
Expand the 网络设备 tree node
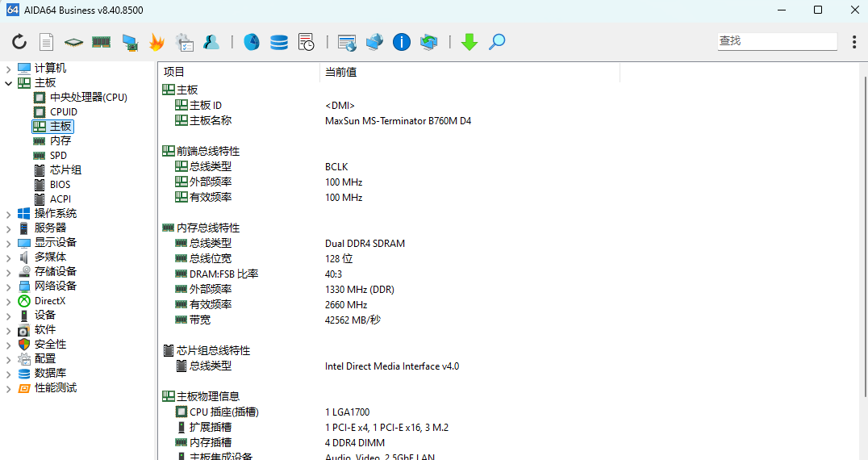click(8, 286)
